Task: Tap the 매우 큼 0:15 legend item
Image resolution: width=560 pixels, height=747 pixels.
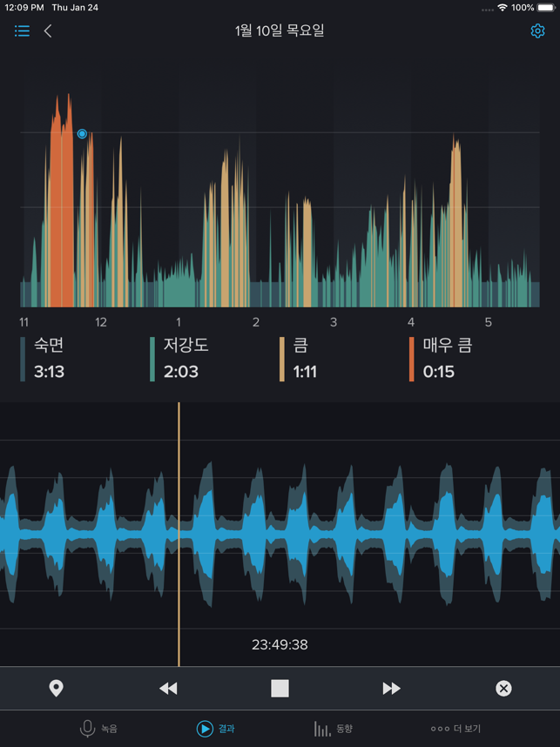Action: click(x=441, y=359)
